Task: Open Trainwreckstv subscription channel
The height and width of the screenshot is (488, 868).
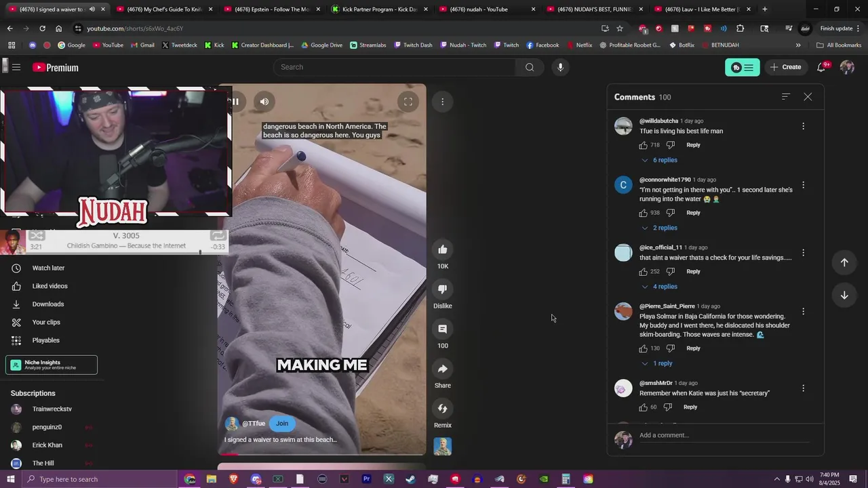Action: coord(52,409)
